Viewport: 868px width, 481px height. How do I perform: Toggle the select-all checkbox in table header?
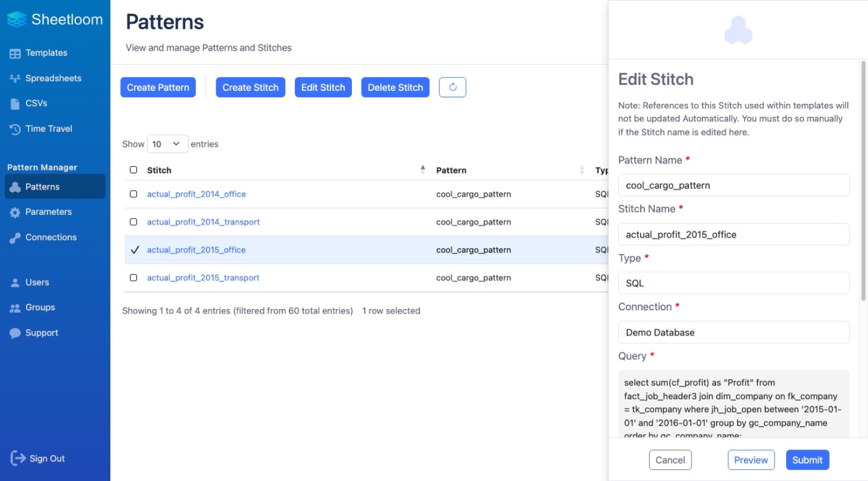pos(134,170)
